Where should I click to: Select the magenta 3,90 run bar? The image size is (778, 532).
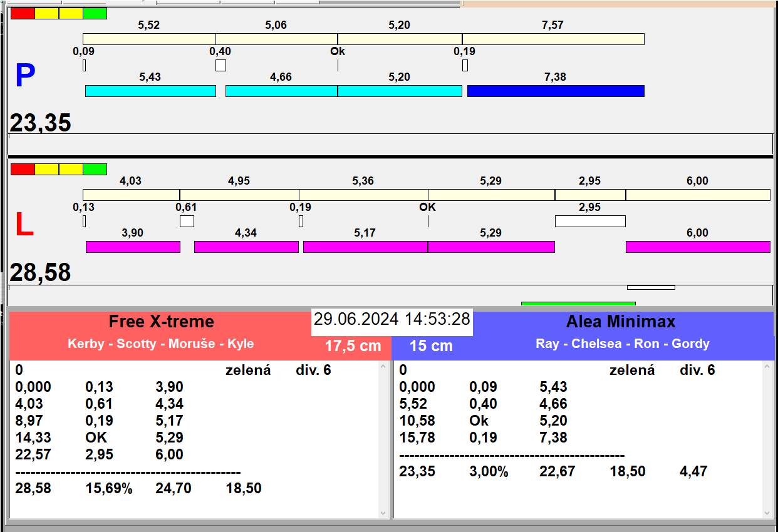pos(133,247)
